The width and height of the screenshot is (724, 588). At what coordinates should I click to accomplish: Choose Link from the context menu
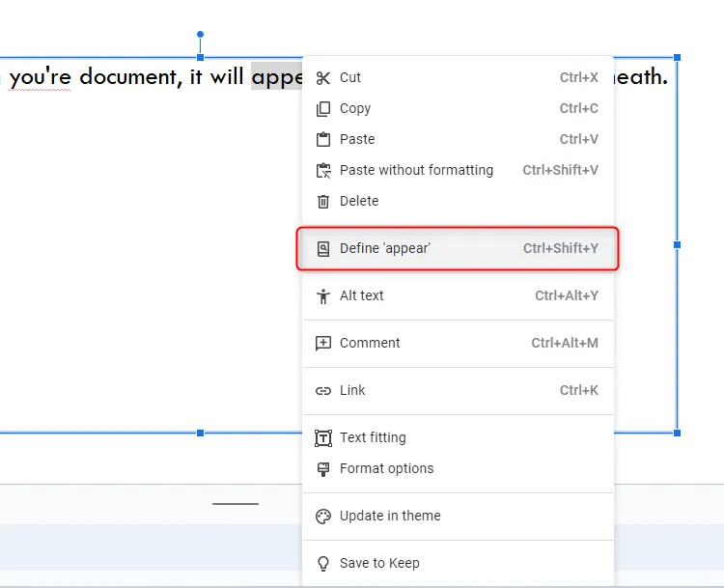(458, 390)
